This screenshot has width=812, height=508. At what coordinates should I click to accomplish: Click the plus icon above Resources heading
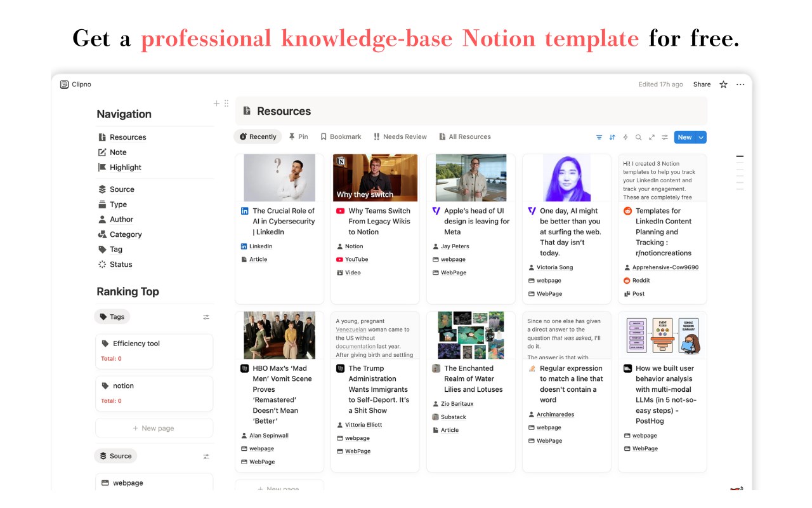pos(216,103)
